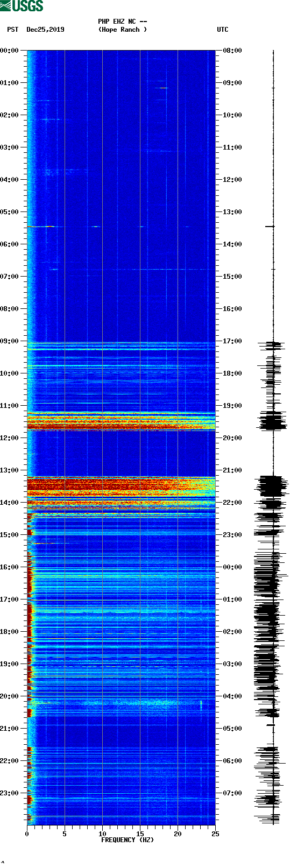Click the 14:00 PST time label
The image size is (297, 868).
(x=10, y=503)
